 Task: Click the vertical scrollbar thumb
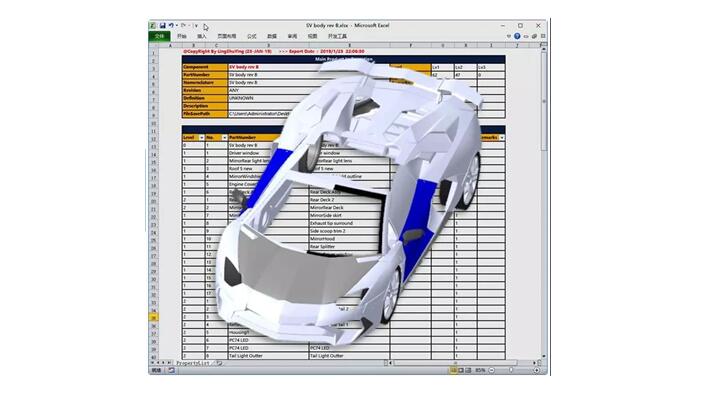[x=543, y=100]
